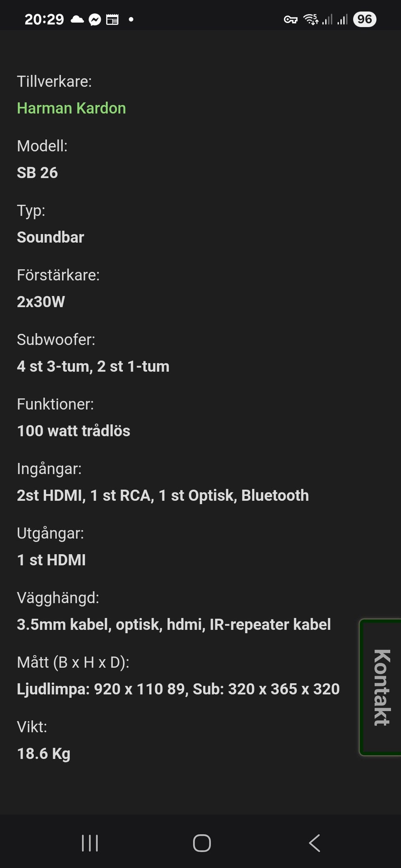The width and height of the screenshot is (401, 868).
Task: Tap the Wi-Fi status icon
Action: (311, 19)
